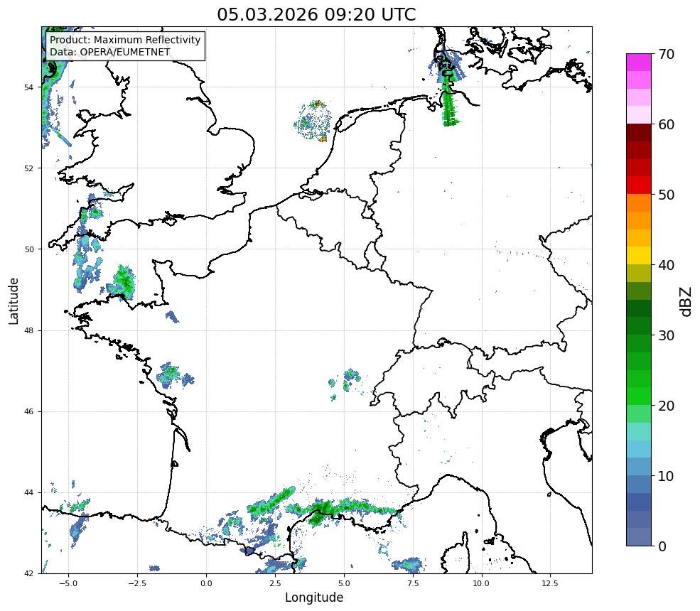700x611 pixels.
Task: Click colorbar tick label 40
Action: (666, 265)
